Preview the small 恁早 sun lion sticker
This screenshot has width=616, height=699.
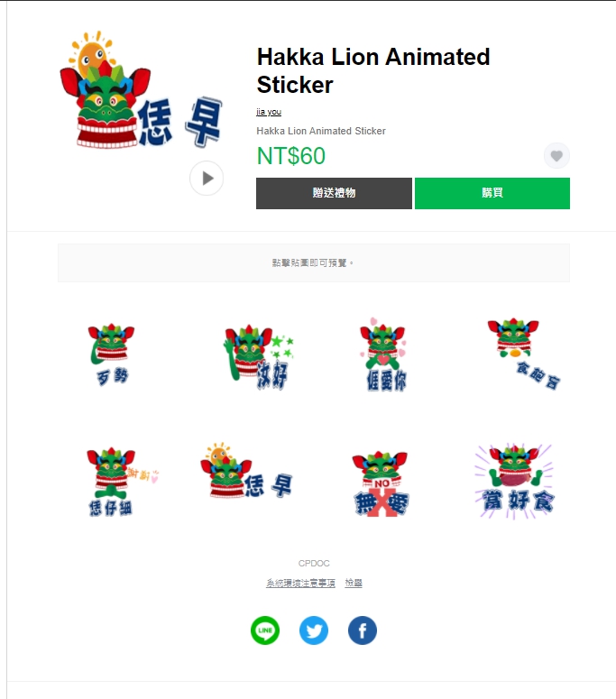246,471
